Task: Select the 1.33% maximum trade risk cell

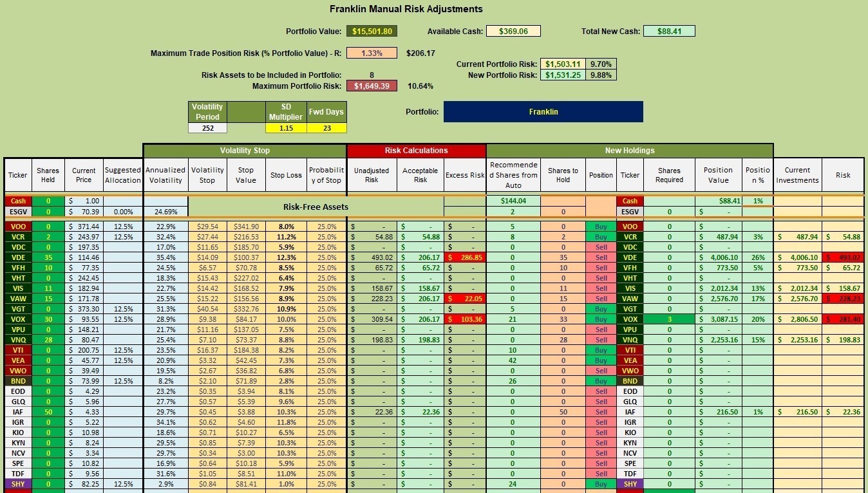Action: [372, 53]
